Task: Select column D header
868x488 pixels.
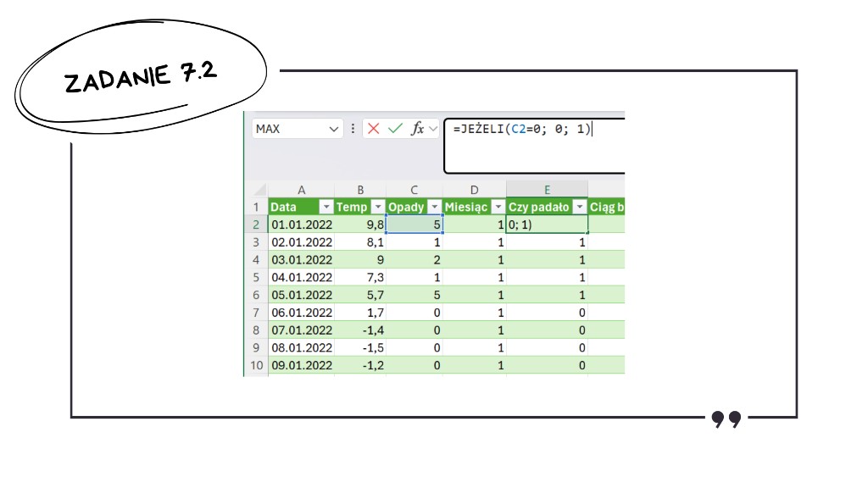Action: pos(475,190)
